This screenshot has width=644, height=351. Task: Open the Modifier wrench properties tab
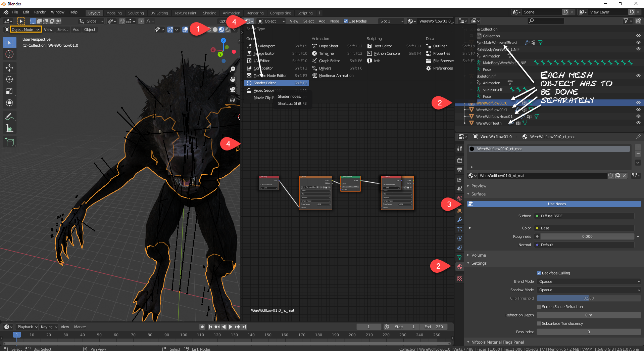460,220
